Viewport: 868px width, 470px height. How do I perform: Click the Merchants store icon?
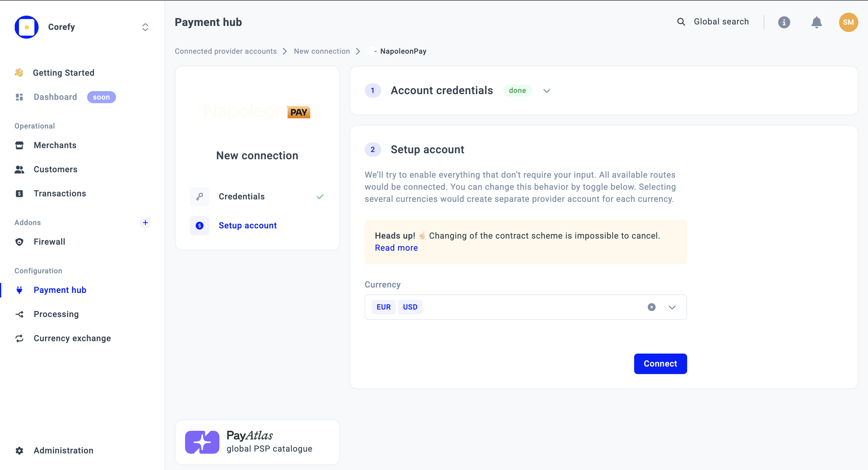(x=19, y=145)
